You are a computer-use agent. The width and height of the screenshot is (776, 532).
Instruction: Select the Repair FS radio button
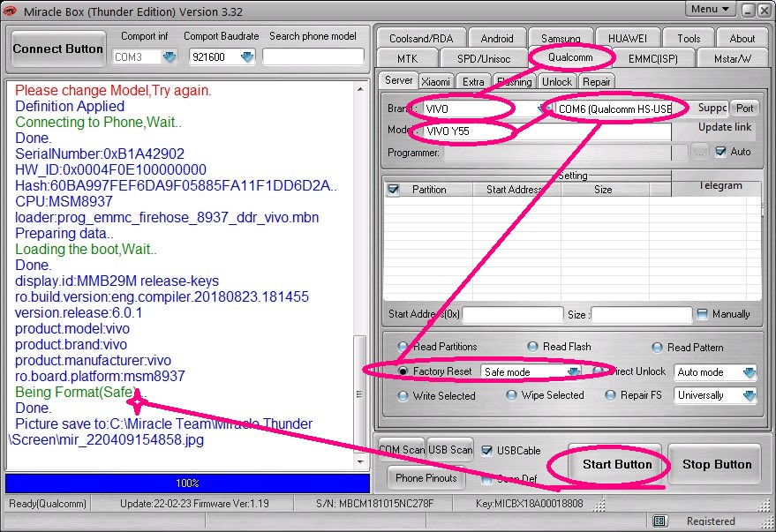610,395
